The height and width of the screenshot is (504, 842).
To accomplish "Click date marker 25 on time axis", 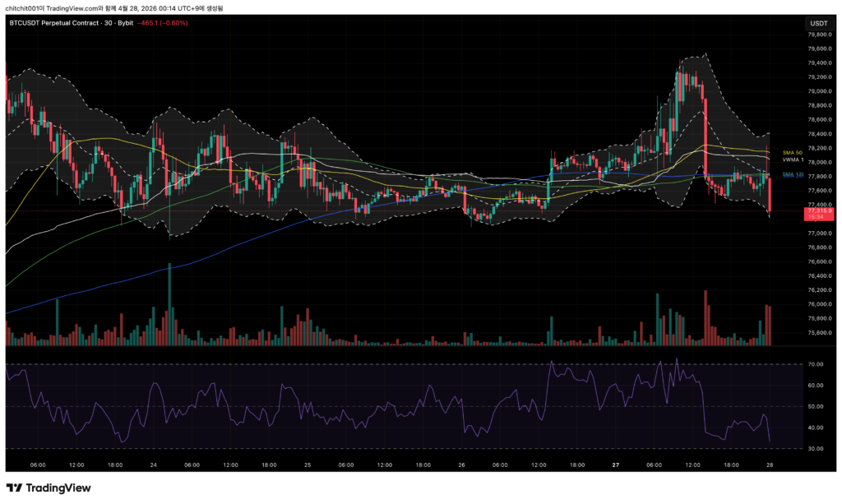I will tap(308, 465).
